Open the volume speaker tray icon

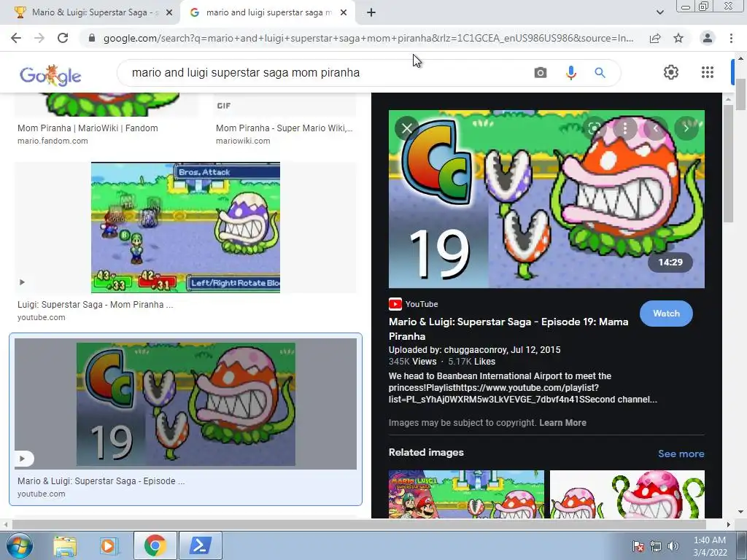673,546
